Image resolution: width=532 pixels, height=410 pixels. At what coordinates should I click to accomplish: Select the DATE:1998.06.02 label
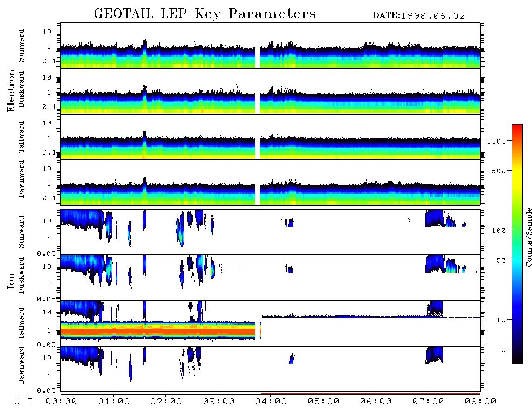[x=419, y=16]
